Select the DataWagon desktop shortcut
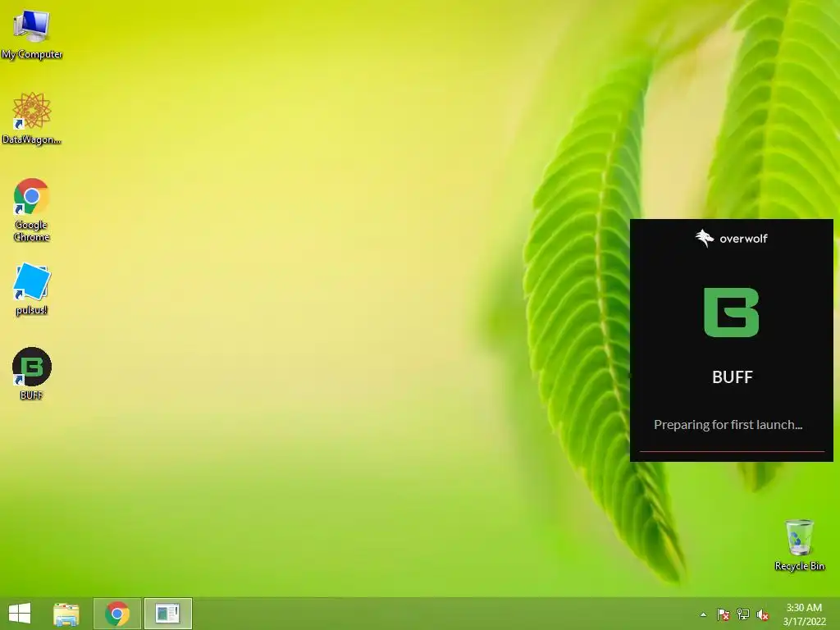Viewport: 840px width, 630px height. pyautogui.click(x=32, y=118)
